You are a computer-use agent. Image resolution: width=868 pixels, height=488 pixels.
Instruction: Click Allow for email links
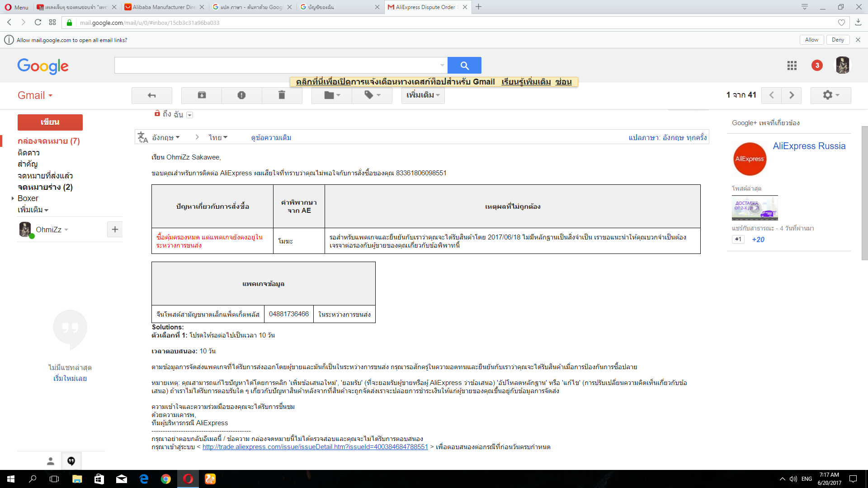(x=811, y=40)
